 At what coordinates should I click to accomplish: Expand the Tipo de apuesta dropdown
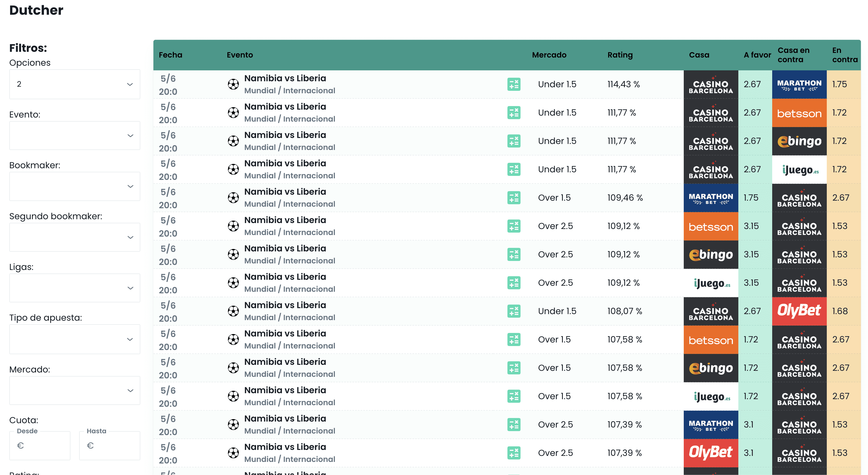pyautogui.click(x=75, y=339)
